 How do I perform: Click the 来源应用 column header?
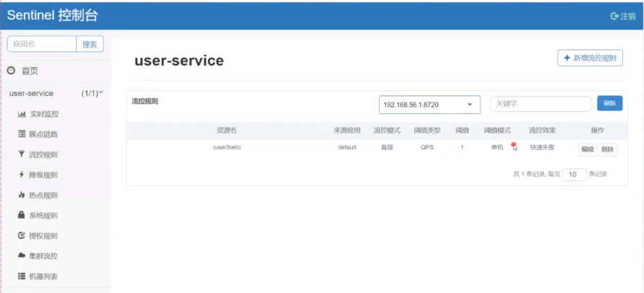(347, 131)
